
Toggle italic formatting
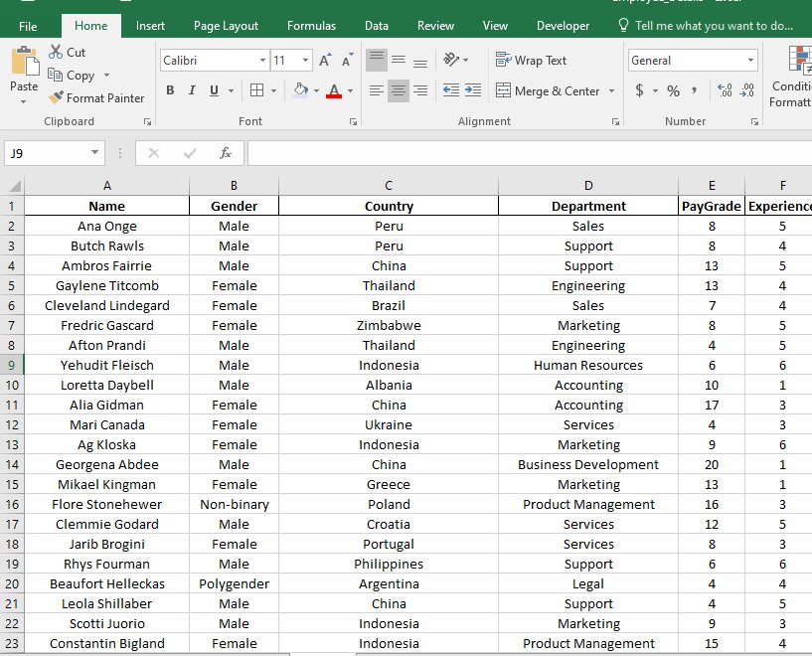pos(192,90)
